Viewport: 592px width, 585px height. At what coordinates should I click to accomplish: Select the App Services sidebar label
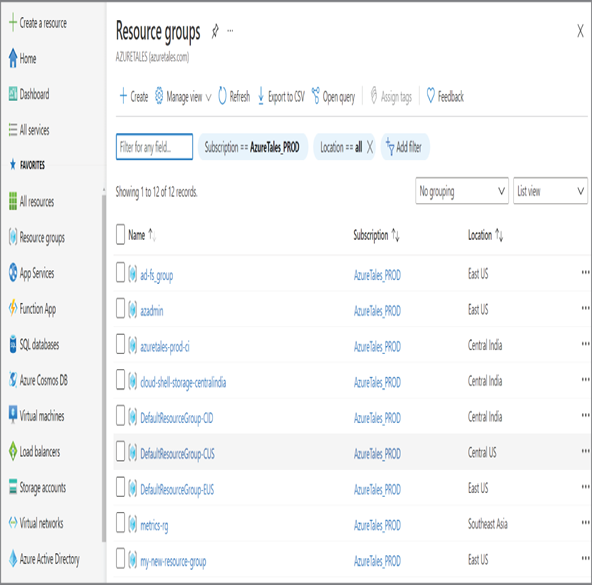click(x=37, y=273)
